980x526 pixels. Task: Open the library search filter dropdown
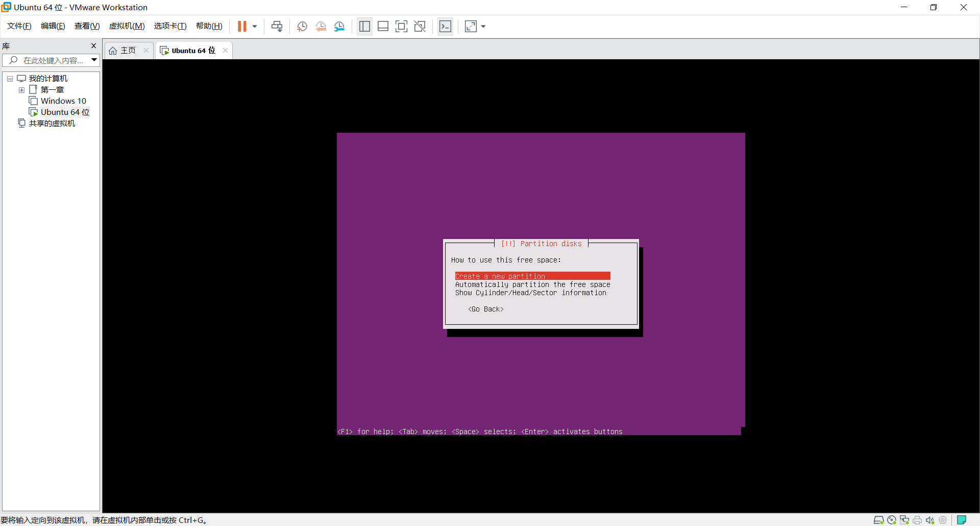94,60
